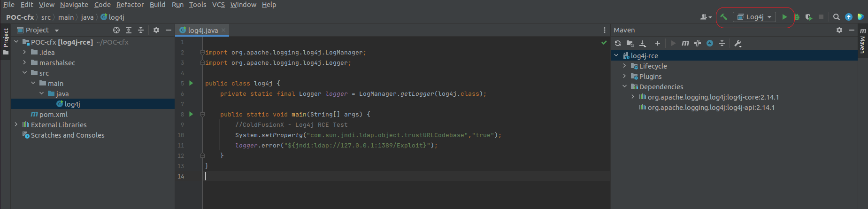This screenshot has width=868, height=209.
Task: Open Project view selector dropdown
Action: (x=38, y=30)
